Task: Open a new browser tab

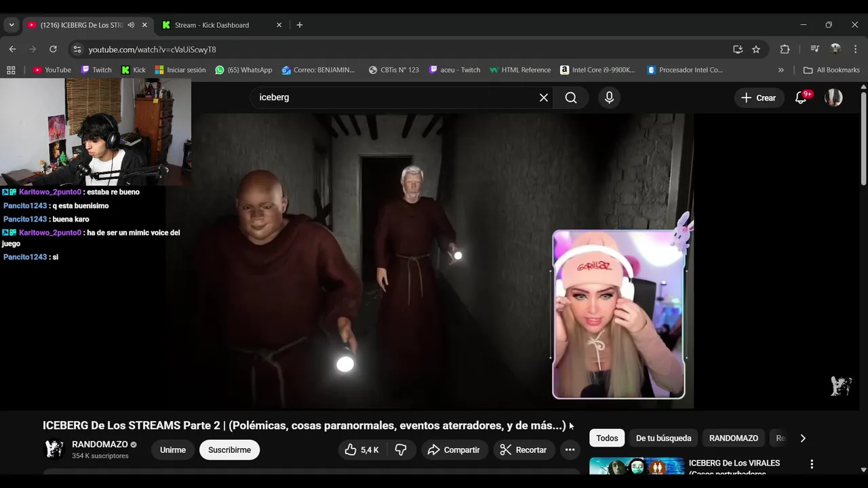Action: [300, 25]
